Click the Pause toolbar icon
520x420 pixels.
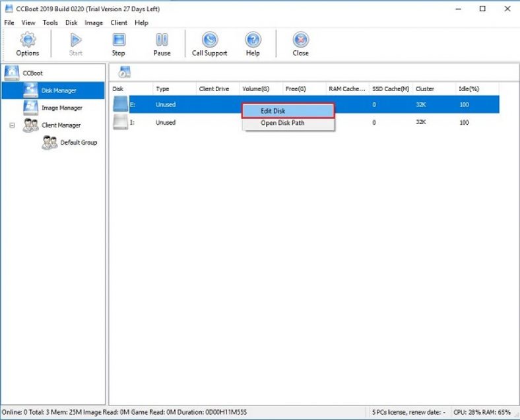[162, 40]
